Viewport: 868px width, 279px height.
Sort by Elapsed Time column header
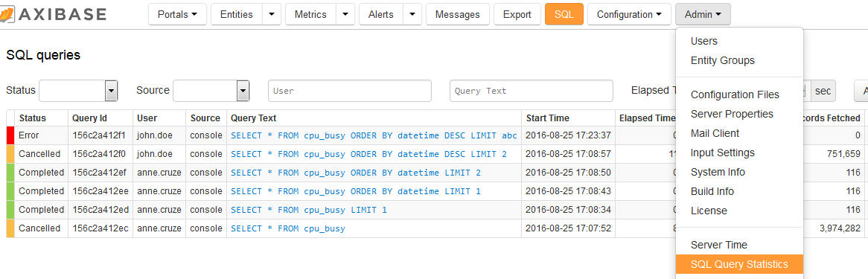647,118
